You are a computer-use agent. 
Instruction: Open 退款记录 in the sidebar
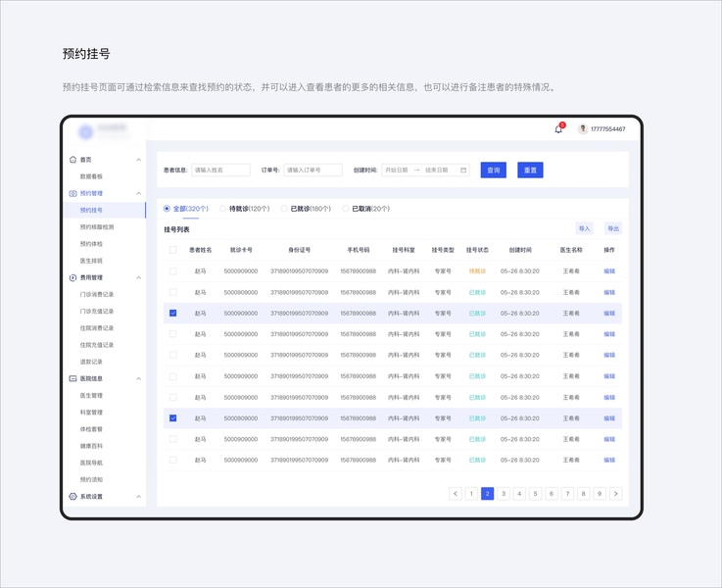[91, 362]
